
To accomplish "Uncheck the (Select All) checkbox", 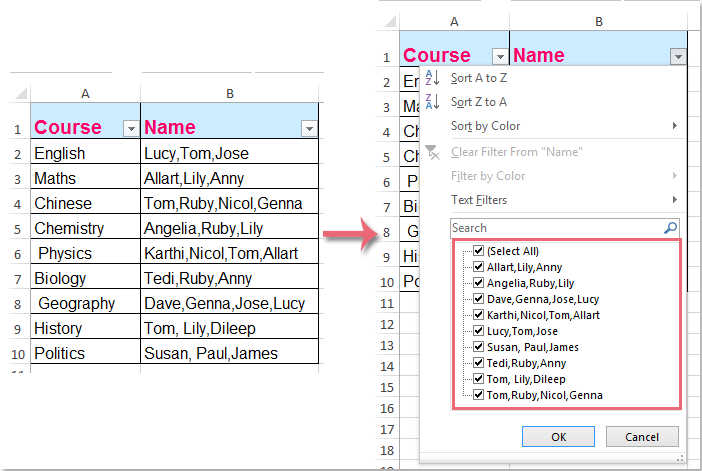I will click(x=479, y=251).
